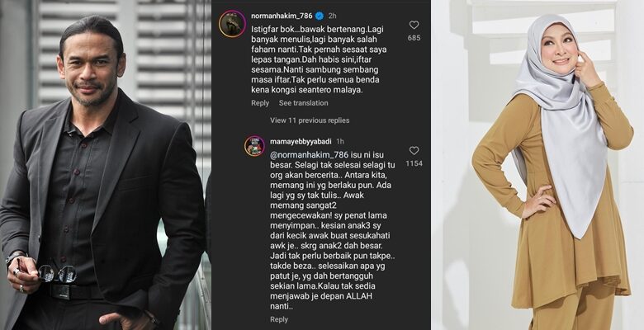Click the @normanhakim_786 mention in reply
Screen dimensions: 644x330
click(310, 155)
